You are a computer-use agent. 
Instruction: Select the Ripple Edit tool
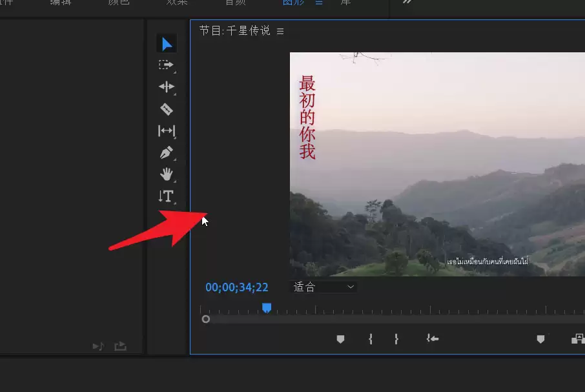[x=167, y=87]
